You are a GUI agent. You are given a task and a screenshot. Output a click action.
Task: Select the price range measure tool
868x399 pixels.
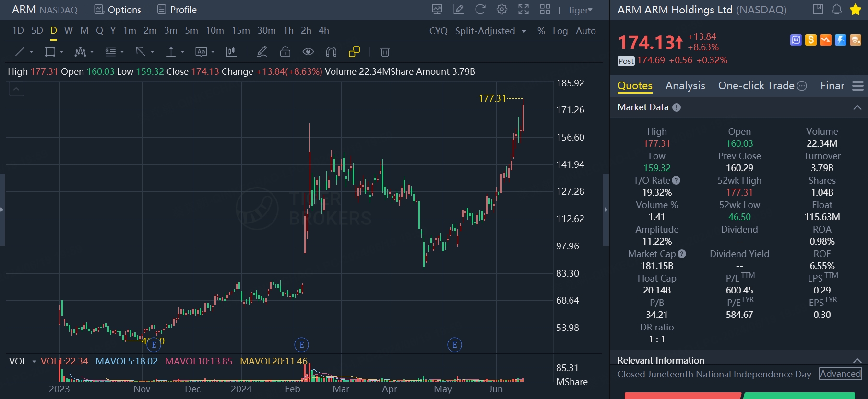click(x=171, y=52)
